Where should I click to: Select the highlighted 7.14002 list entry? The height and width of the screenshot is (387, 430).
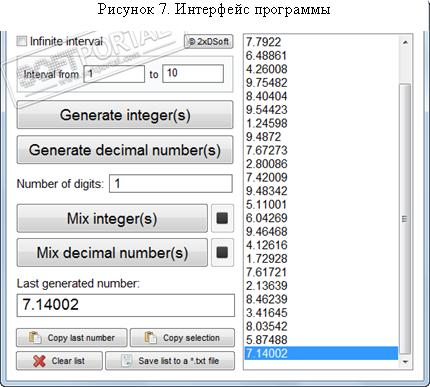tap(321, 353)
